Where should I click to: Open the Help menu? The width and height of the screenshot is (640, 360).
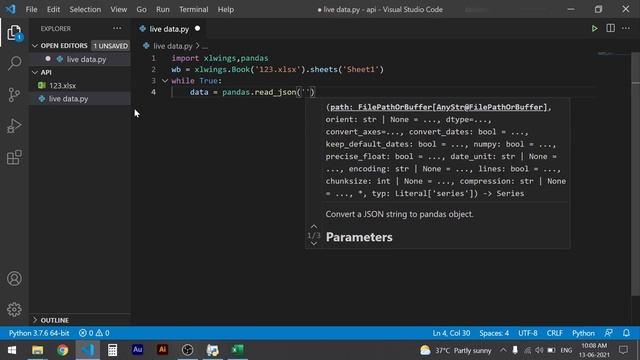pos(225,9)
